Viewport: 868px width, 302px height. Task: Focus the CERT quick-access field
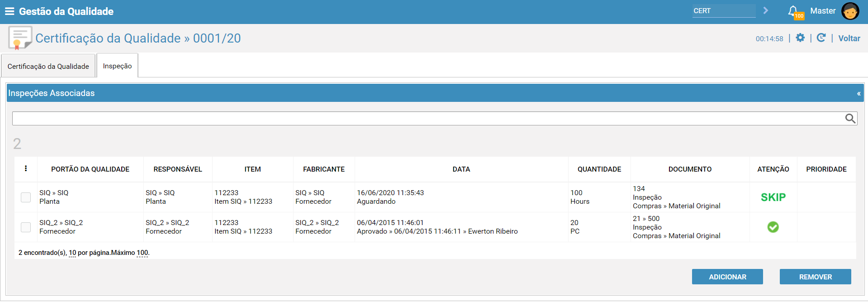(724, 11)
